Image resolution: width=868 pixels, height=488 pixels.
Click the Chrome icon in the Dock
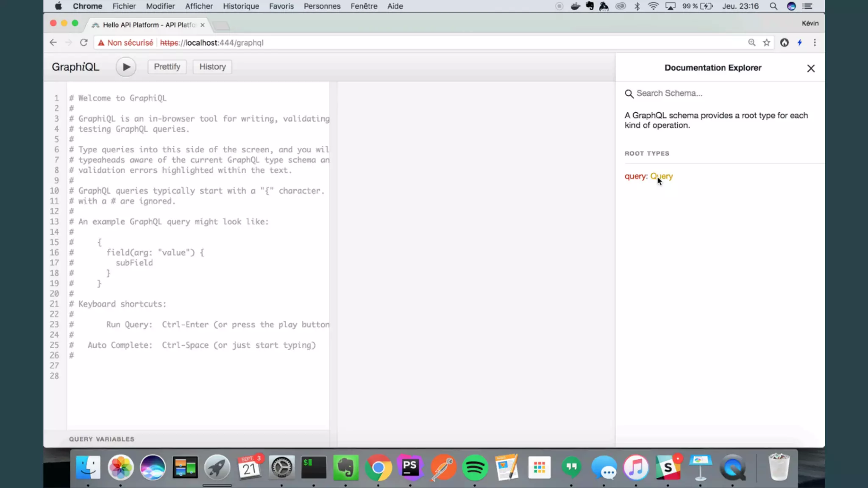(x=378, y=467)
